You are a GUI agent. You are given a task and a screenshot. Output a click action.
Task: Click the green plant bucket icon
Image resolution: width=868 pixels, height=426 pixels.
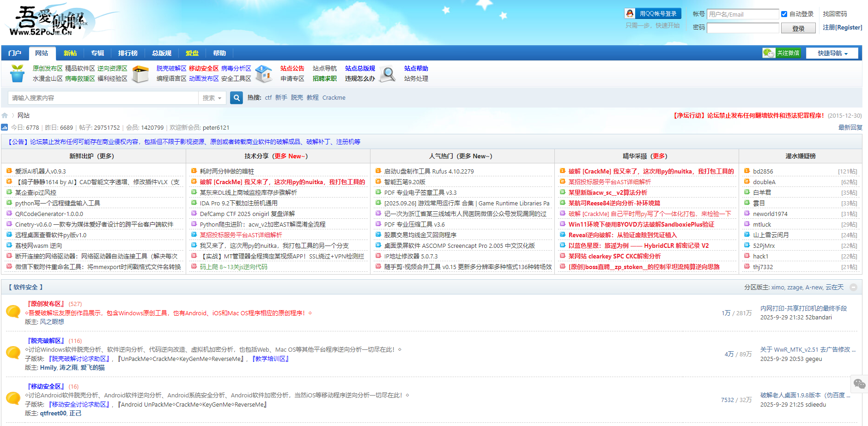[18, 73]
